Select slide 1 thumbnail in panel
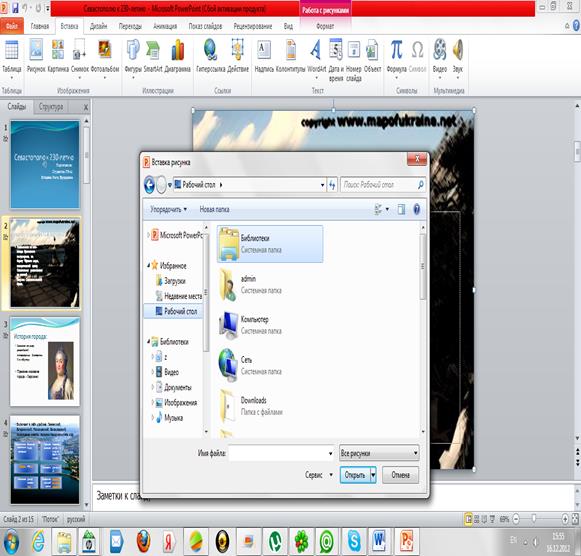The width and height of the screenshot is (581, 556). point(45,164)
